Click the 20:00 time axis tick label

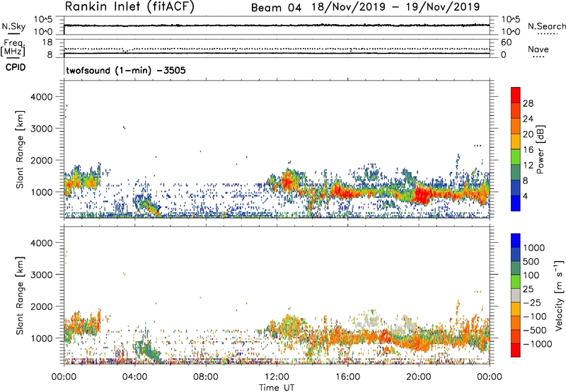coord(419,377)
